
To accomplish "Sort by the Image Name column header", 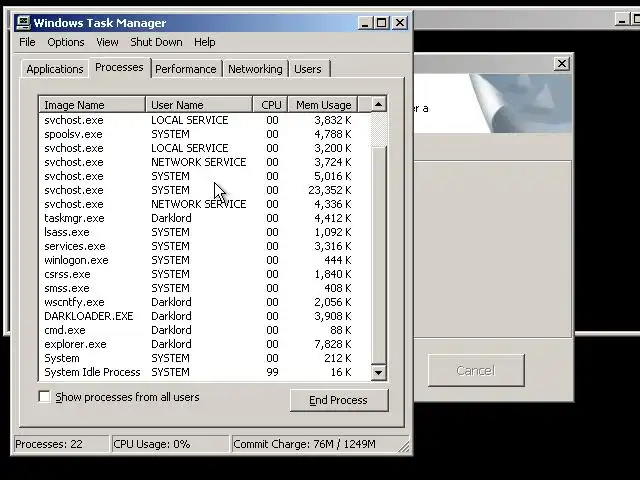I will pos(92,105).
